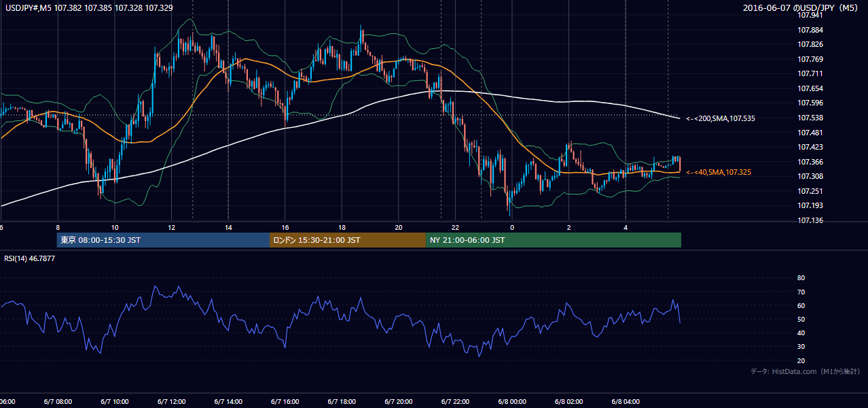Click the 6/7 14:00 time label
The width and height of the screenshot is (868, 408).
pyautogui.click(x=228, y=401)
